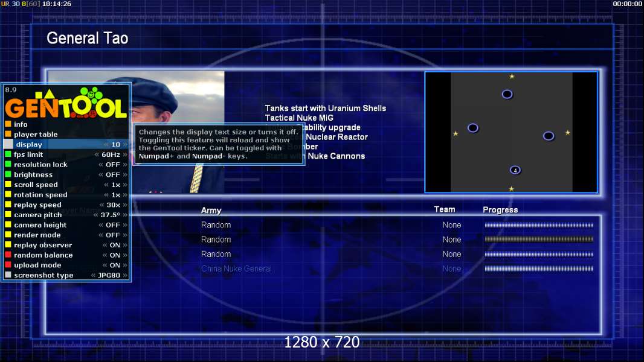Click the right arrow on replay speed
The image size is (644, 362).
click(x=125, y=205)
